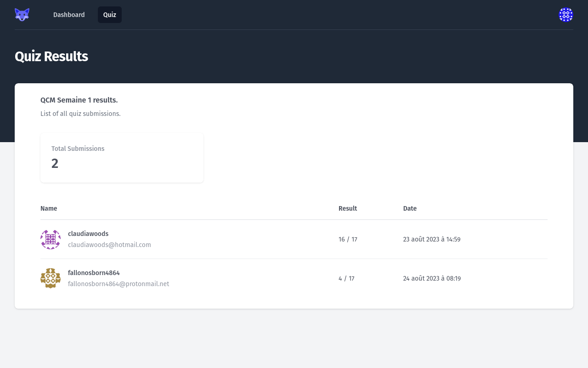The height and width of the screenshot is (368, 588).
Task: Go to the Dashboard page
Action: [x=69, y=15]
